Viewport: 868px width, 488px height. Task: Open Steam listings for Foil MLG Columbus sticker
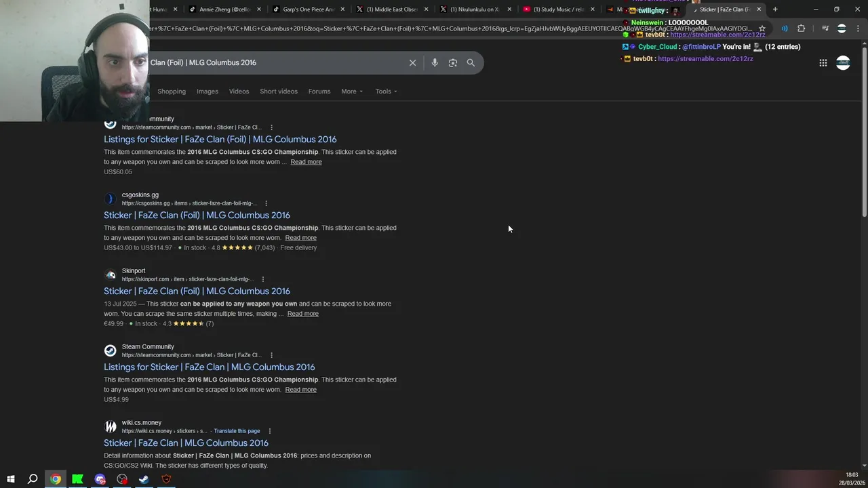[x=220, y=139]
